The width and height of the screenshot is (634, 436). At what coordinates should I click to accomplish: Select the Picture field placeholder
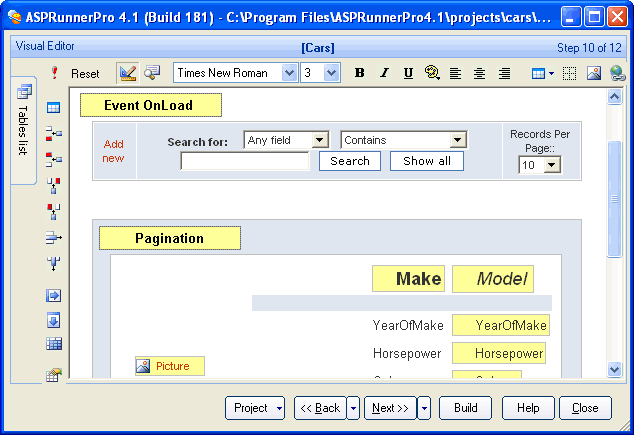(x=170, y=366)
